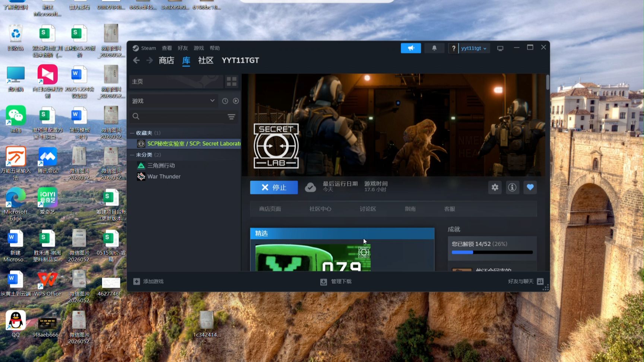Switch to the 商店 tab
Image resolution: width=644 pixels, height=362 pixels.
click(166, 60)
